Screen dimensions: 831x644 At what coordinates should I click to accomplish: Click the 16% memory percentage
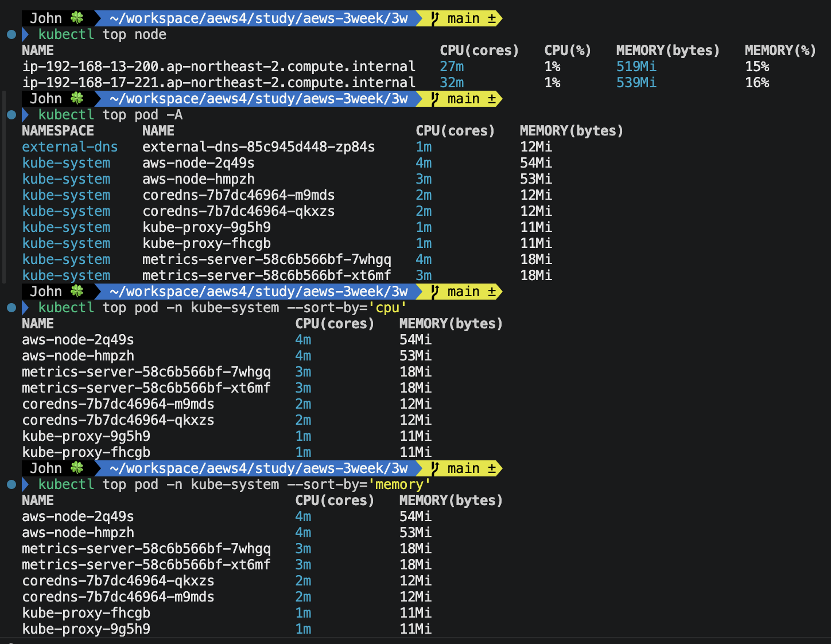coord(757,83)
